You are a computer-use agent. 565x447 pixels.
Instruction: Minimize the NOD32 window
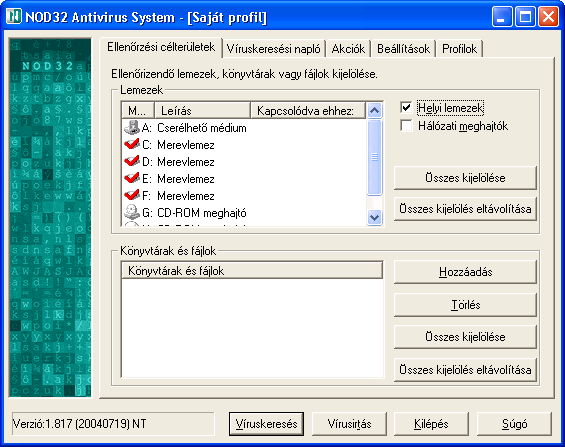502,17
